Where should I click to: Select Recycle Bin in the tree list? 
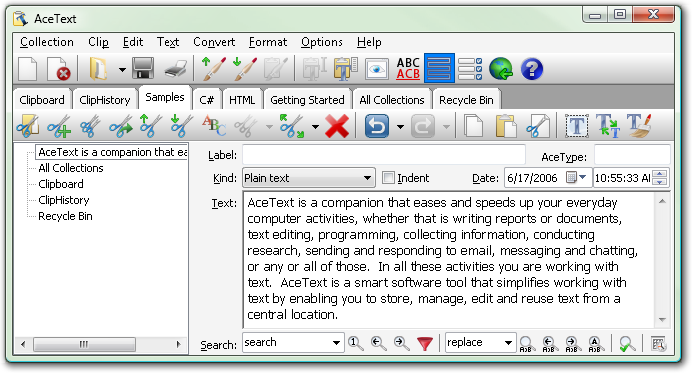tap(65, 216)
